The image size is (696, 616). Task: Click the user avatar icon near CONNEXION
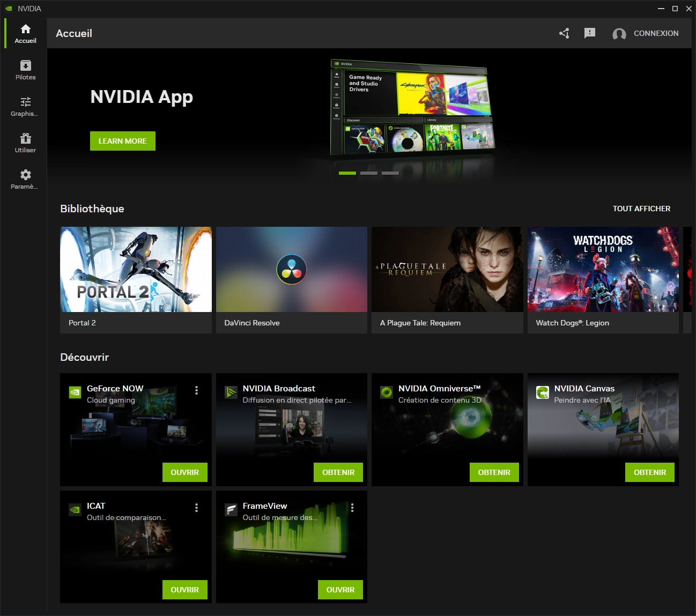[619, 34]
